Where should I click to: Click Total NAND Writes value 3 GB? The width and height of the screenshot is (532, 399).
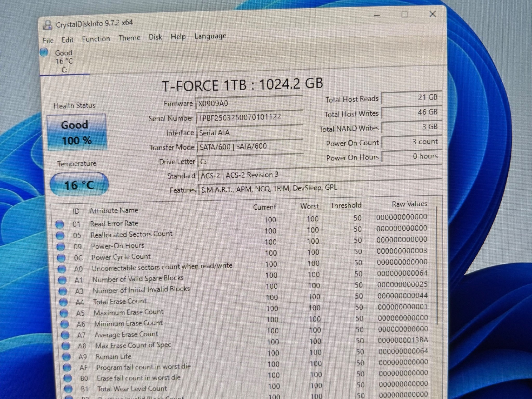411,127
